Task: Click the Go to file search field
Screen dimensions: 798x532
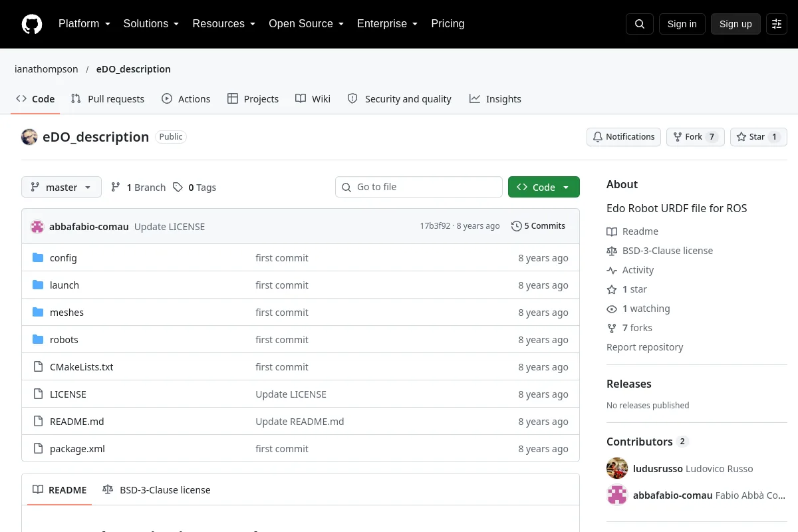Action: (419, 188)
